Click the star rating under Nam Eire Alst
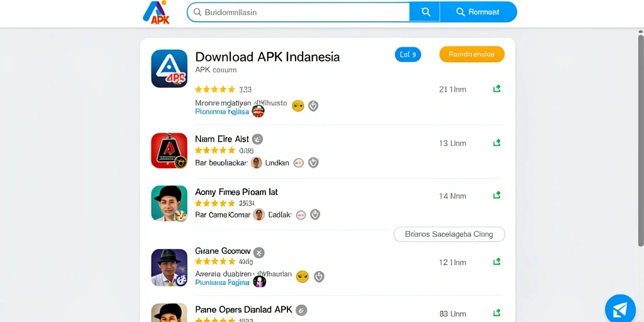The image size is (644, 322). click(x=215, y=151)
